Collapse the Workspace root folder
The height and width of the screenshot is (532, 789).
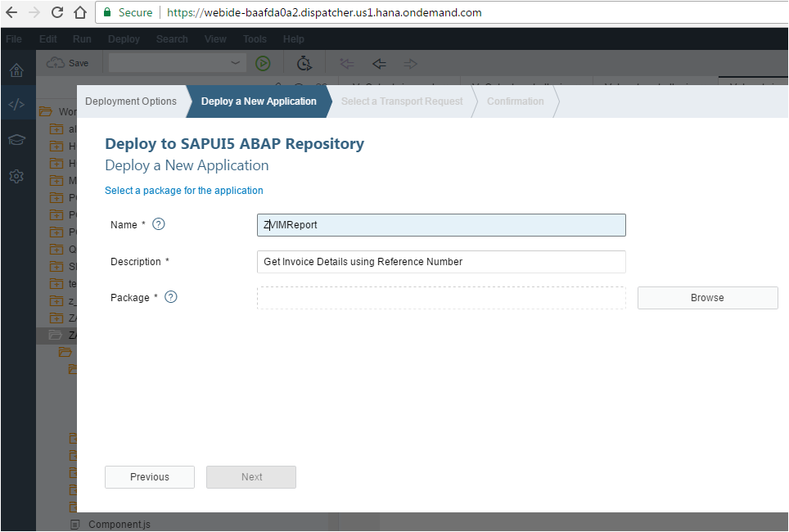46,111
